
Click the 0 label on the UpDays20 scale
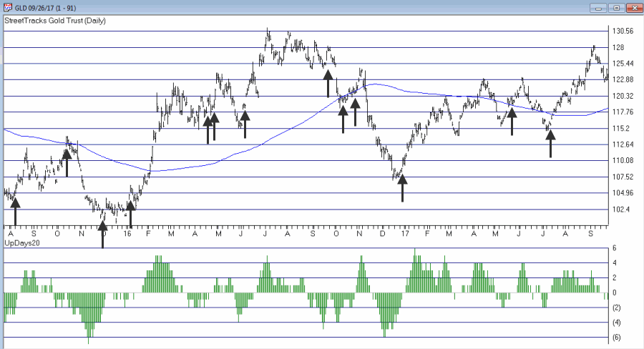click(615, 293)
